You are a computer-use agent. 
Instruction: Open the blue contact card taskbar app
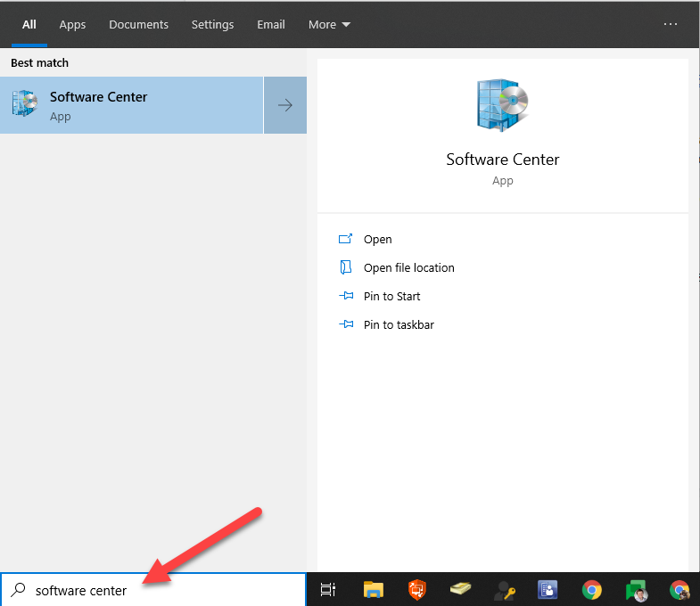pos(548,590)
